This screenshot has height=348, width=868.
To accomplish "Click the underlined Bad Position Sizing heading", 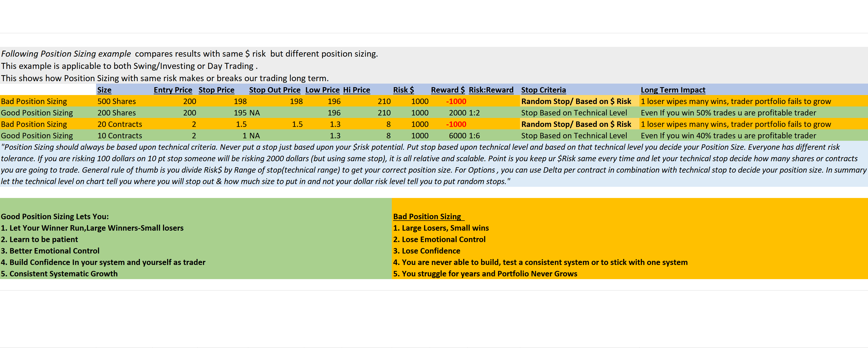I will pos(427,216).
